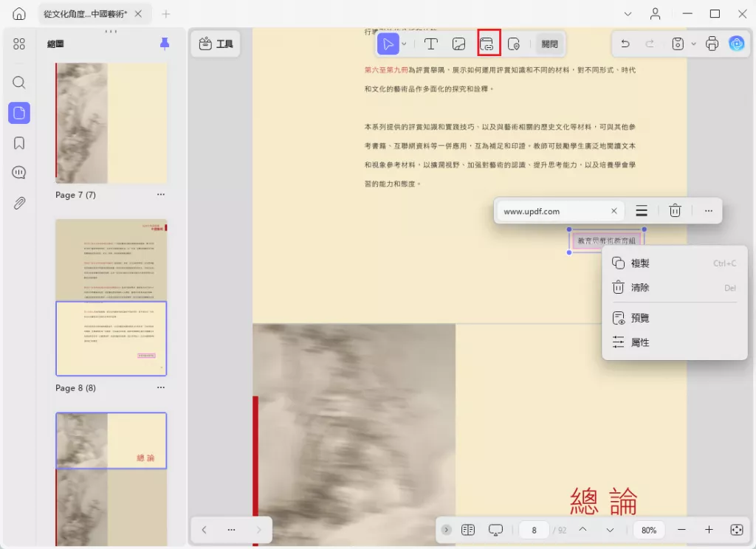This screenshot has width=756, height=549.
Task: Activate the red-highlighted Link tool
Action: (x=488, y=44)
